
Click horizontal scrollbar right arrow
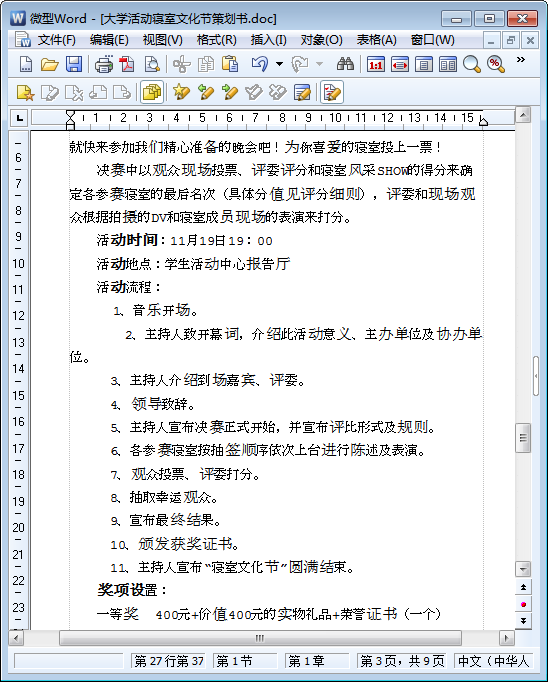click(x=507, y=638)
